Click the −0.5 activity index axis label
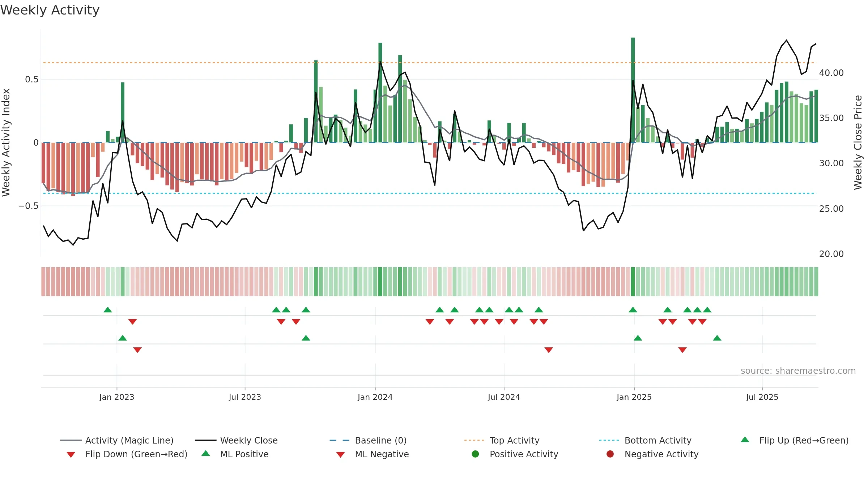The width and height of the screenshot is (868, 488). pyautogui.click(x=28, y=206)
